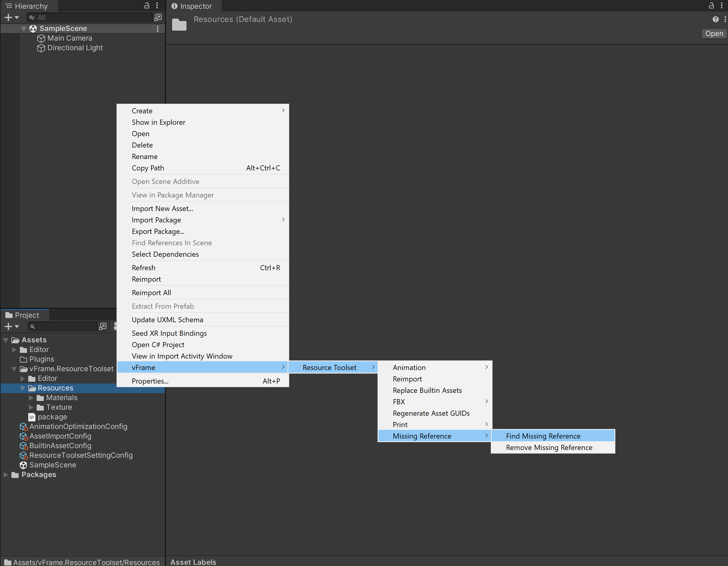The image size is (728, 566).
Task: Choose Remove Missing Reference menu entry
Action: tap(549, 448)
